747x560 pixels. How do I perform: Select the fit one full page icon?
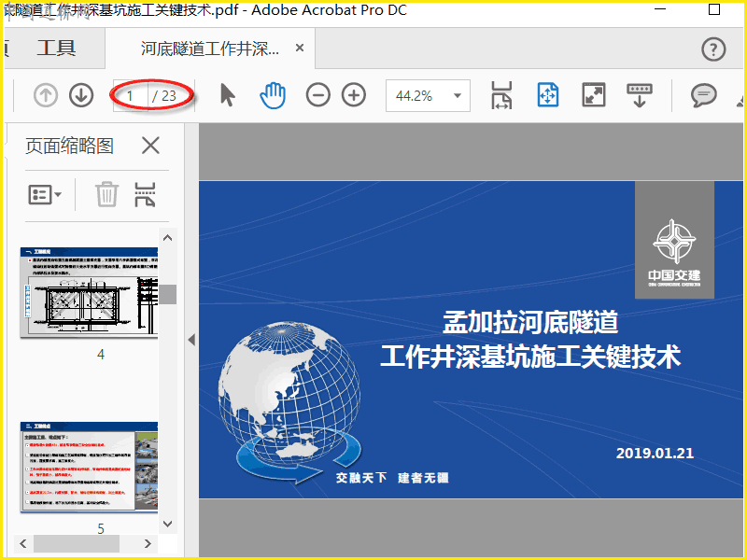pyautogui.click(x=548, y=95)
